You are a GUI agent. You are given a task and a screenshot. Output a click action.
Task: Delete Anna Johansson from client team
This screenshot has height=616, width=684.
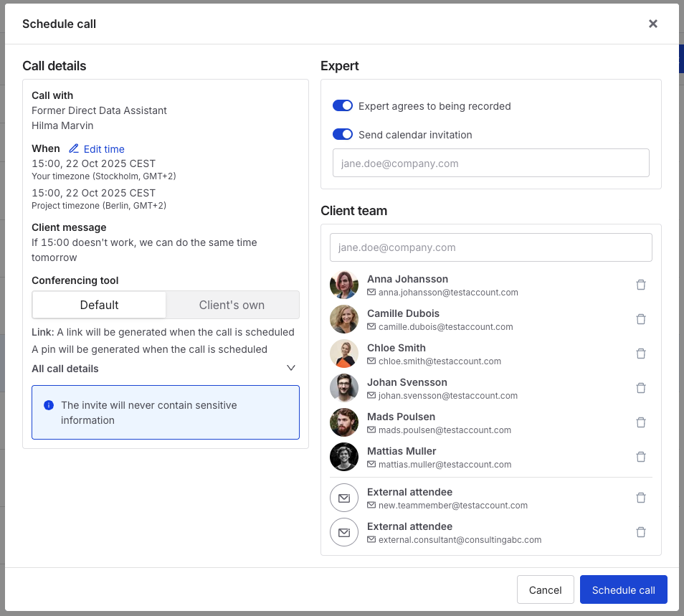(x=641, y=285)
